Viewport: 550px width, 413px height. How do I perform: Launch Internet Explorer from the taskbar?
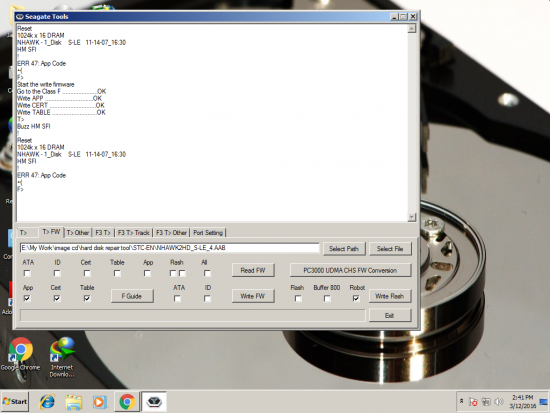pos(47,402)
